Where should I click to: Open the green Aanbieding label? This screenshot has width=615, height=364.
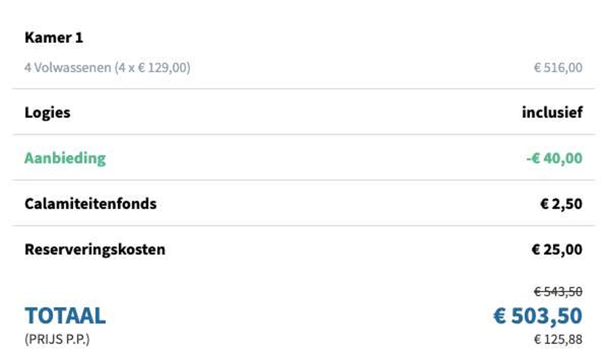(65, 158)
